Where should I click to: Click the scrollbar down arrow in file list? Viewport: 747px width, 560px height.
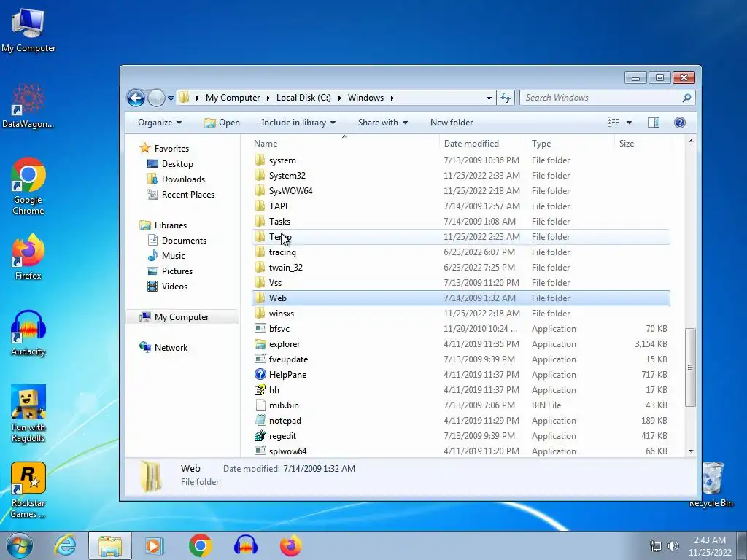[691, 451]
